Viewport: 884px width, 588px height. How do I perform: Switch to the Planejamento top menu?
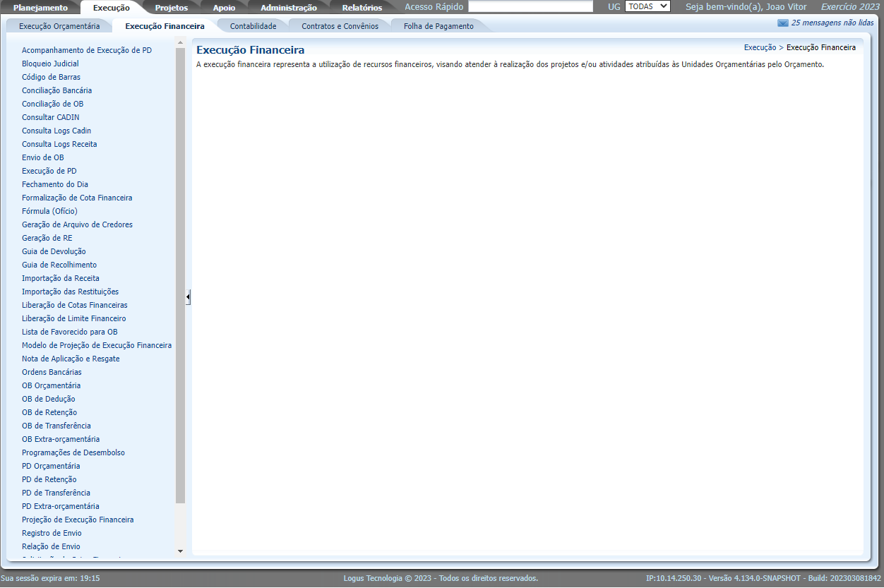[x=40, y=8]
